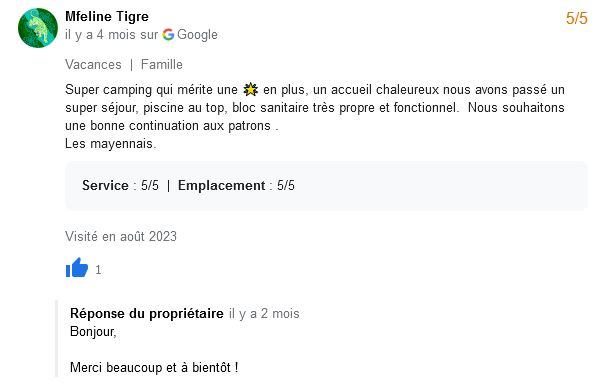
Task: Open the reviewer name Mfeline Tigre
Action: click(x=107, y=16)
